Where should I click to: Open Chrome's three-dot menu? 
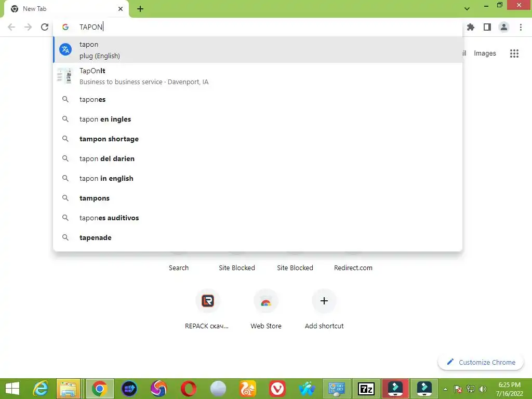click(x=521, y=27)
